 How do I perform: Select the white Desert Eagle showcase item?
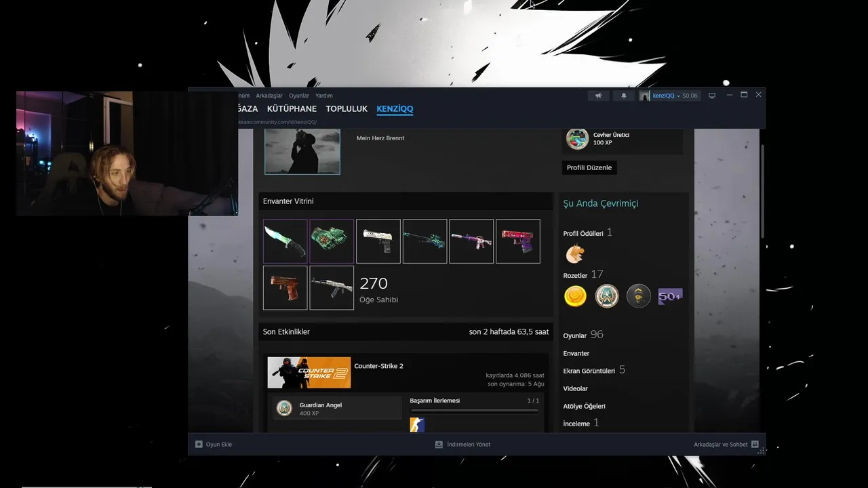(378, 241)
